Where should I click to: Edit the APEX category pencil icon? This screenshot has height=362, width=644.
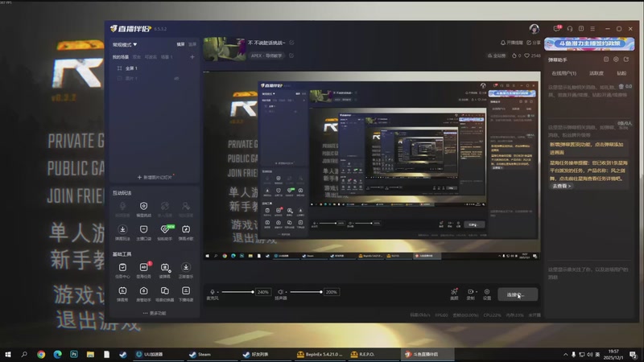click(x=291, y=56)
